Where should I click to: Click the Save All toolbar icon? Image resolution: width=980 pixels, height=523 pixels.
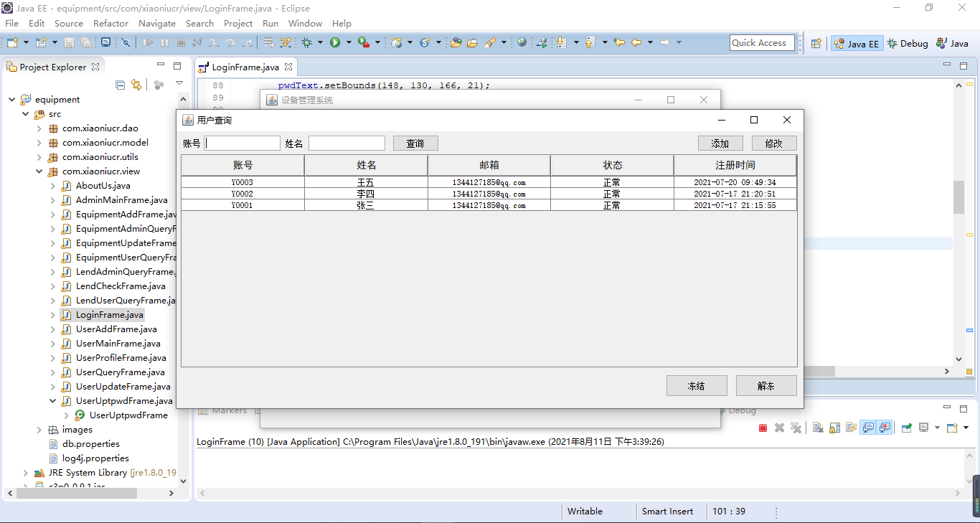[x=86, y=43]
